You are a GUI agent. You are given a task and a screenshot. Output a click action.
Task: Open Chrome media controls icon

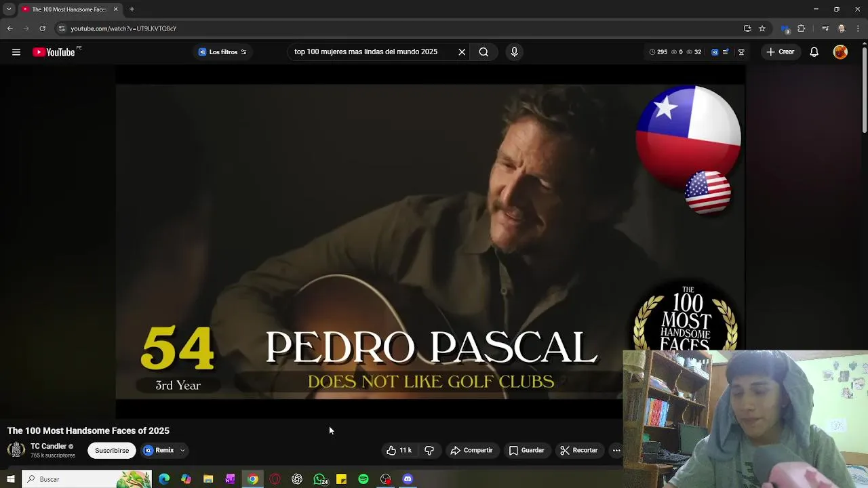(825, 28)
